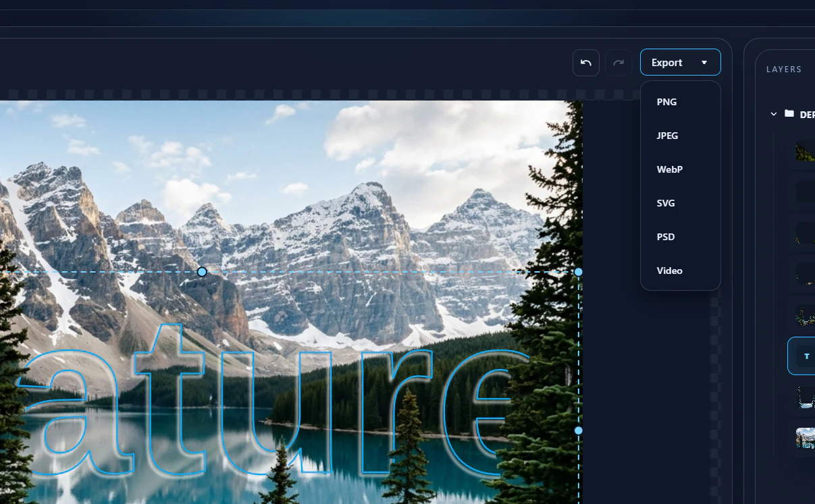The height and width of the screenshot is (504, 815).
Task: Select PSD export option
Action: 666,237
